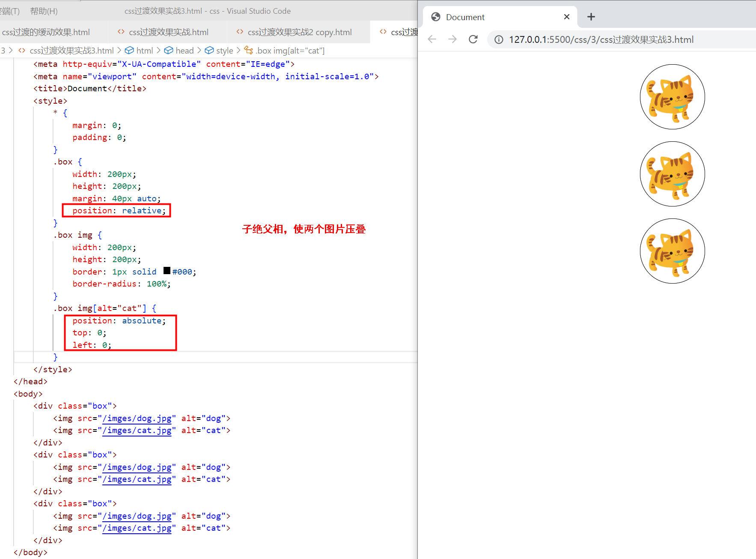This screenshot has width=756, height=559.
Task: Click the .box img[alt="cat"] breadcrumb segment
Action: click(290, 51)
